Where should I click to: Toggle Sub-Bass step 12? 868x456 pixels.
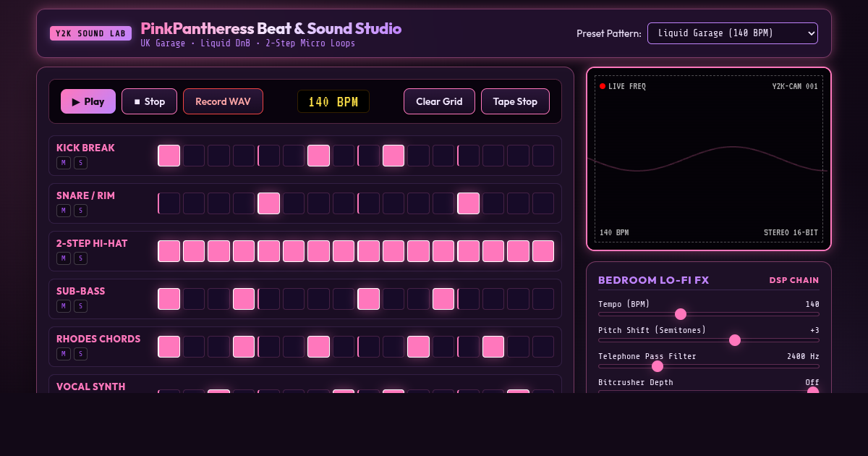pyautogui.click(x=443, y=299)
